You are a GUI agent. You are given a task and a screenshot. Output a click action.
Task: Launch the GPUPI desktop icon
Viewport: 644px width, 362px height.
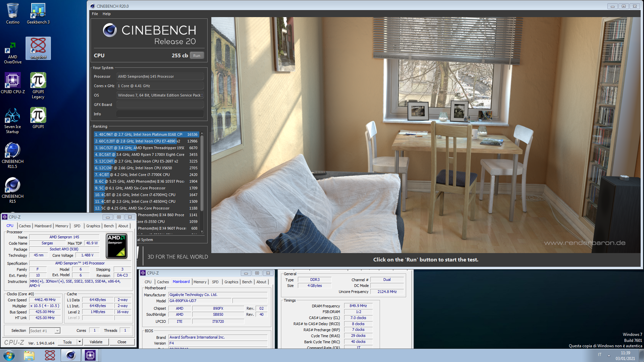(38, 118)
